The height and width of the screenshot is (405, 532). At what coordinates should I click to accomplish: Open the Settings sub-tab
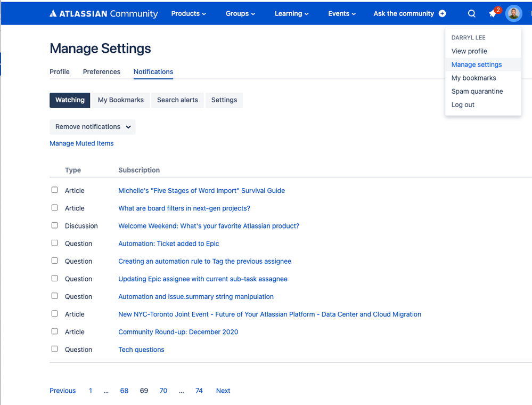[224, 100]
